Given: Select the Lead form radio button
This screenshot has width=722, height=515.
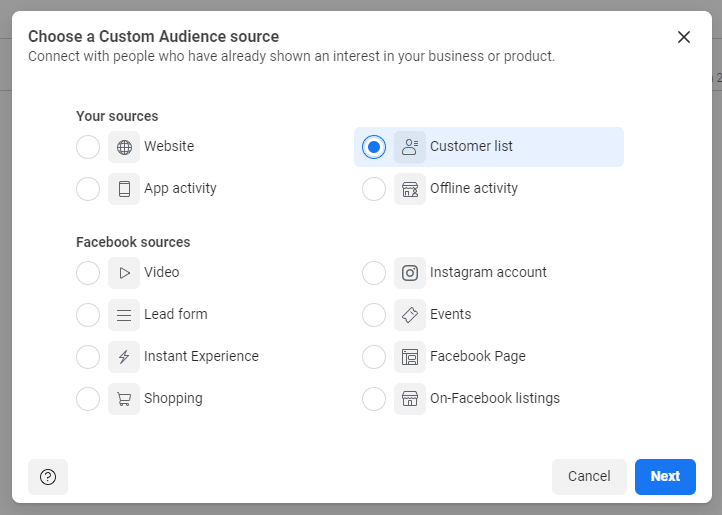Looking at the screenshot, I should (88, 315).
